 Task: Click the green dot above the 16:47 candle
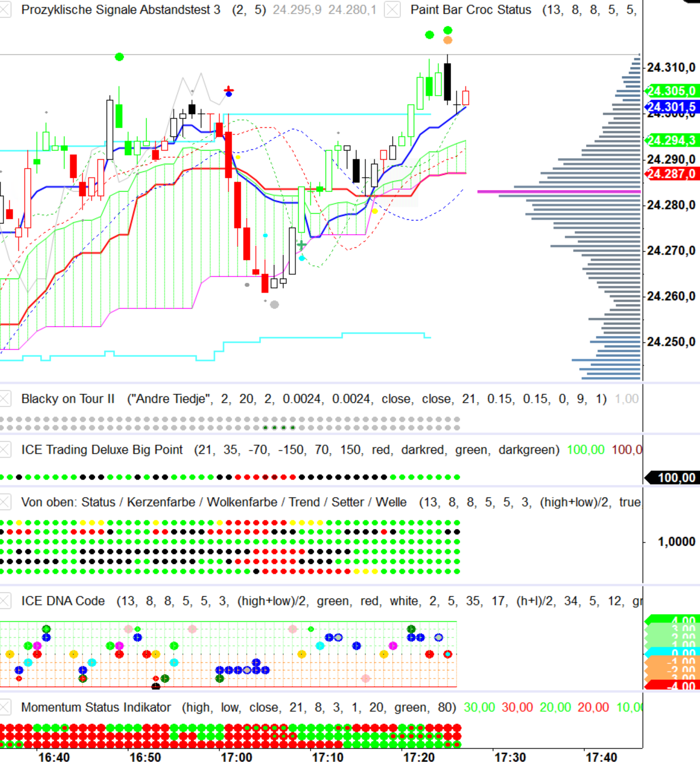[119, 57]
